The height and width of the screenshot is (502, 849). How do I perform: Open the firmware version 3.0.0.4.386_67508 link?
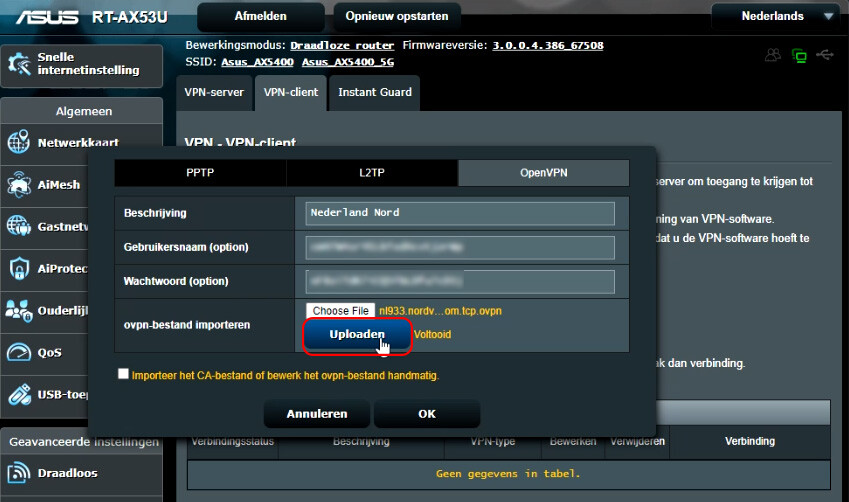[548, 45]
